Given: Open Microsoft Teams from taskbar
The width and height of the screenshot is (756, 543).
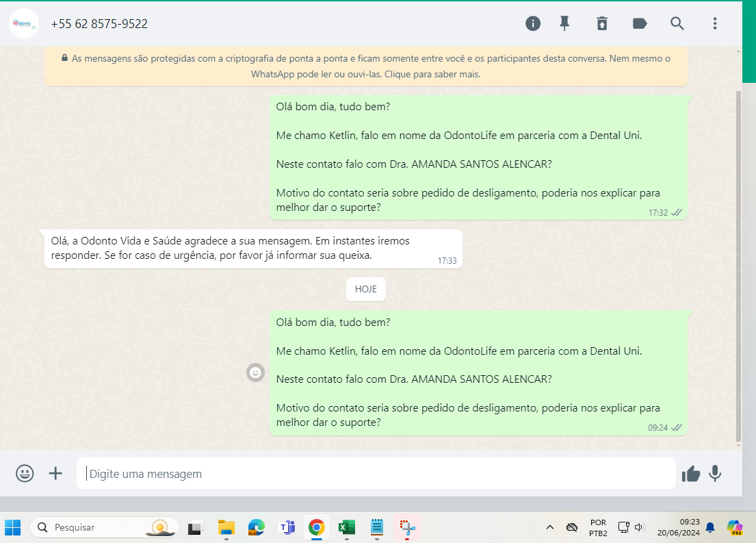Looking at the screenshot, I should point(287,527).
